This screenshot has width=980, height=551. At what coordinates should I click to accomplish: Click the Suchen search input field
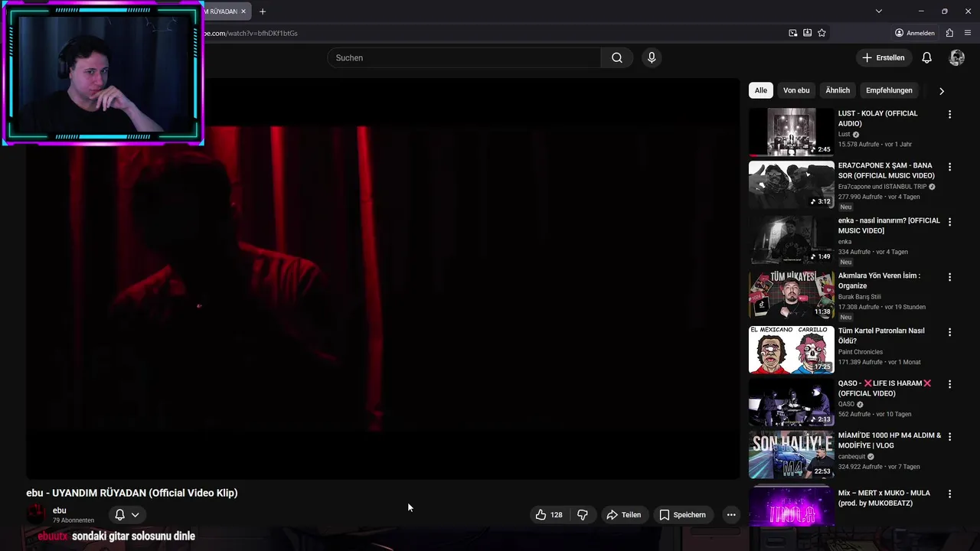pyautogui.click(x=464, y=57)
